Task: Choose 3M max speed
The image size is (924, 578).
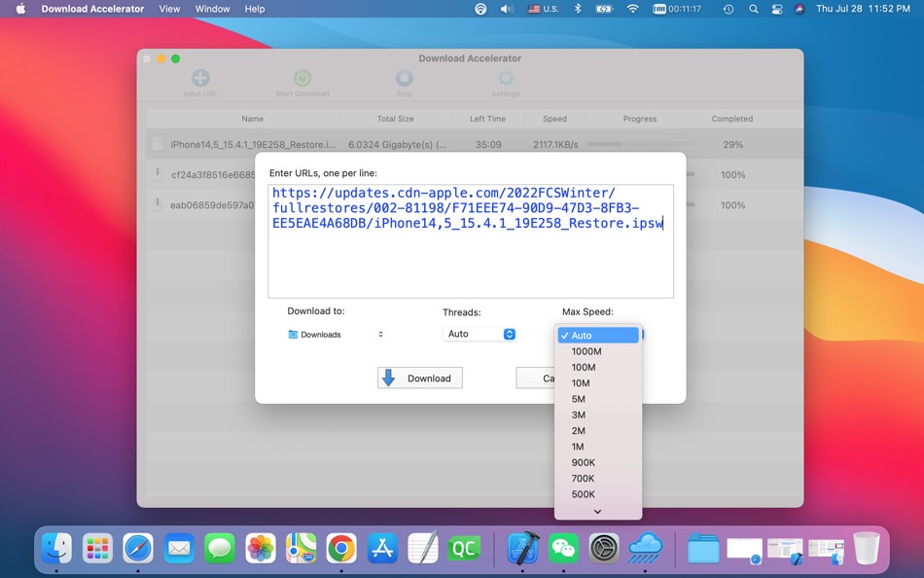Action: 598,415
